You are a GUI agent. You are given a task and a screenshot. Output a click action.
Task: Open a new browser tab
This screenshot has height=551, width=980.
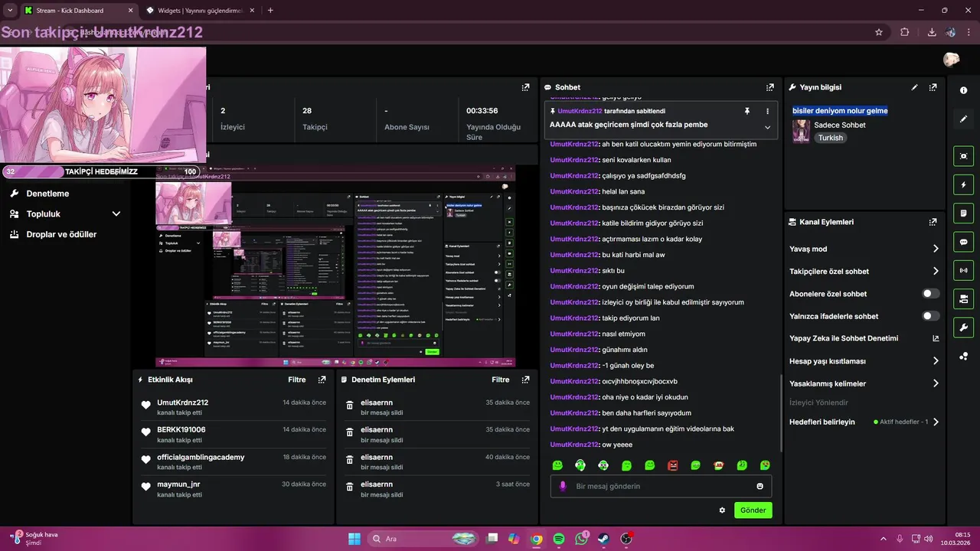coord(270,11)
